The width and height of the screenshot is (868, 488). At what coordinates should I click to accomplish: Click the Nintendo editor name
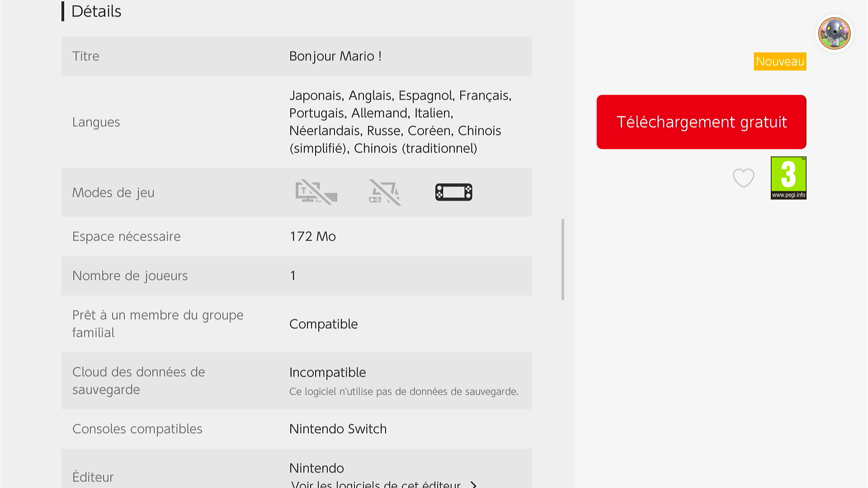(316, 468)
